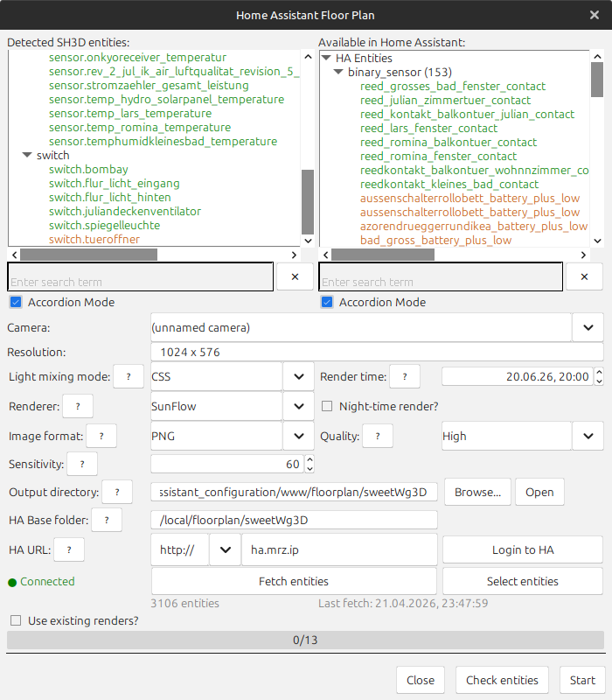Toggle Accordion Mode under Home Assistant list
This screenshot has height=700, width=612.
tap(327, 302)
